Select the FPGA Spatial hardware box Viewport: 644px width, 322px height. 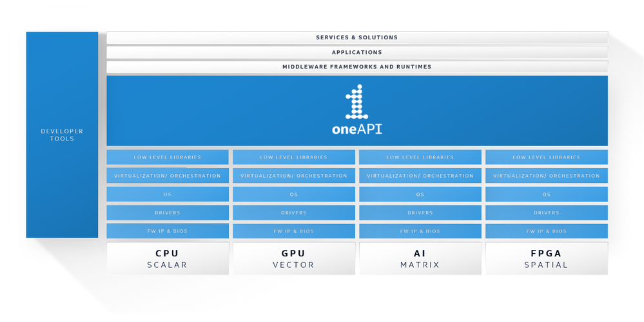tap(547, 258)
